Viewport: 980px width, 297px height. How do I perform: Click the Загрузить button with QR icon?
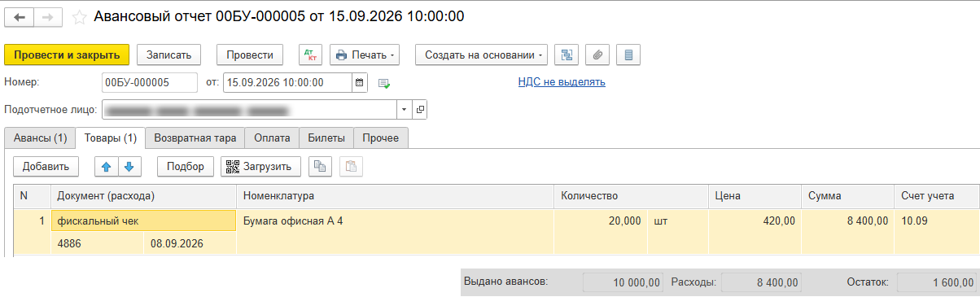(x=260, y=166)
